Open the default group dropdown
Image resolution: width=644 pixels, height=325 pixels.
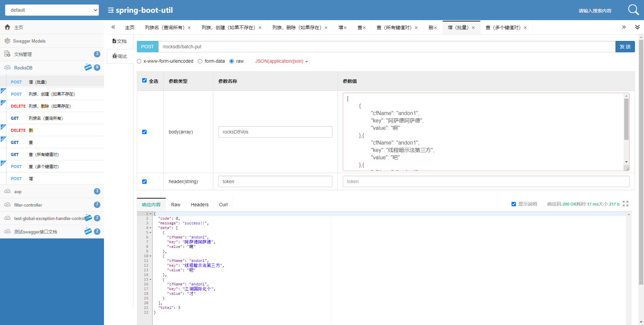point(52,10)
